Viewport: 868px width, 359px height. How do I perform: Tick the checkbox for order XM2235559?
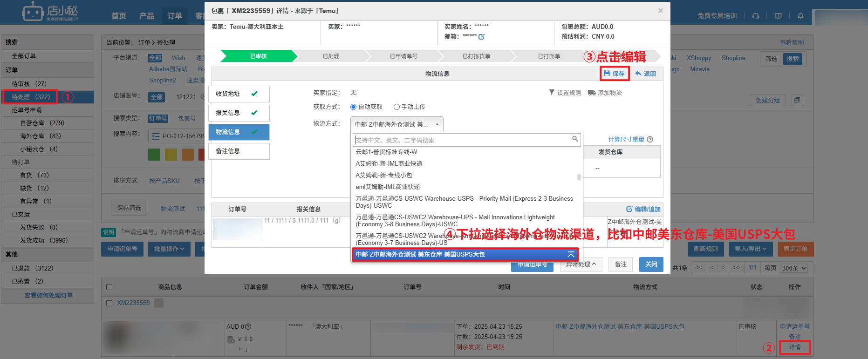tap(109, 303)
